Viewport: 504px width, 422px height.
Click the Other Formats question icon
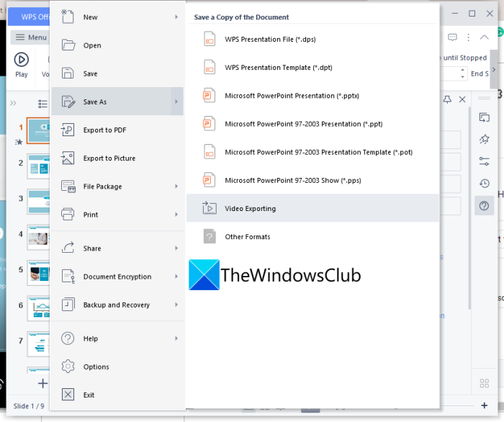click(x=210, y=236)
